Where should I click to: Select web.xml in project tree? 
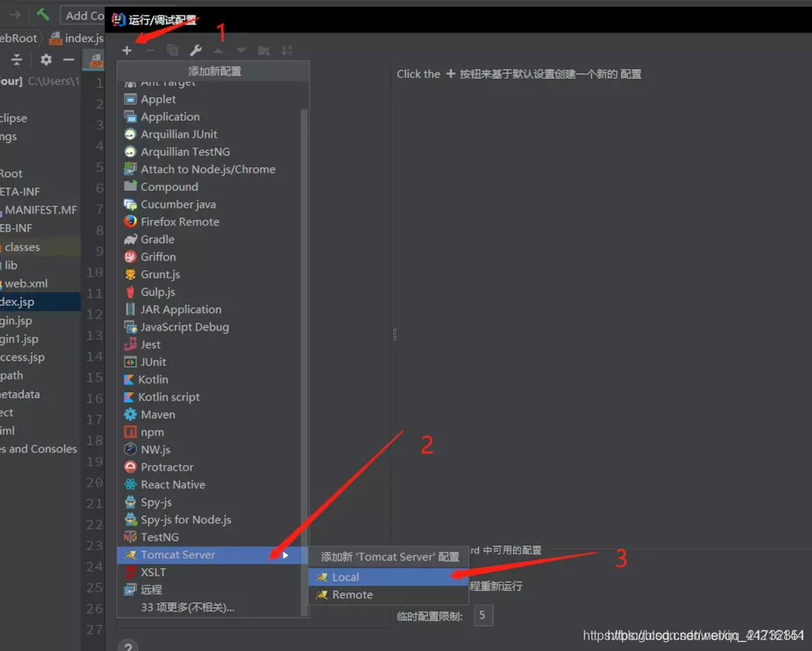[40, 283]
